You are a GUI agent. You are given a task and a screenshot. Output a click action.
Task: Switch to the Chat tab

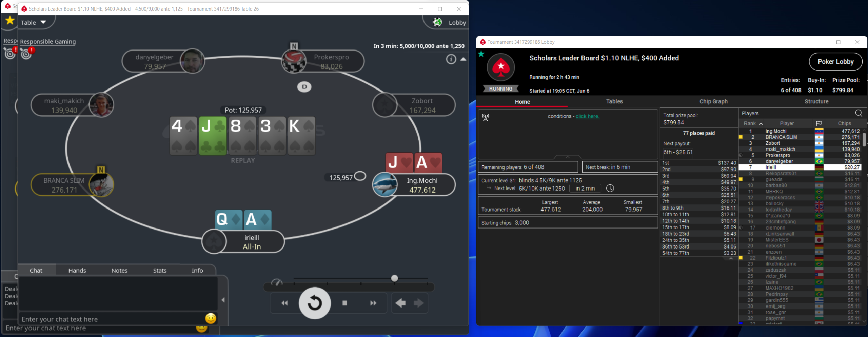[x=36, y=270]
